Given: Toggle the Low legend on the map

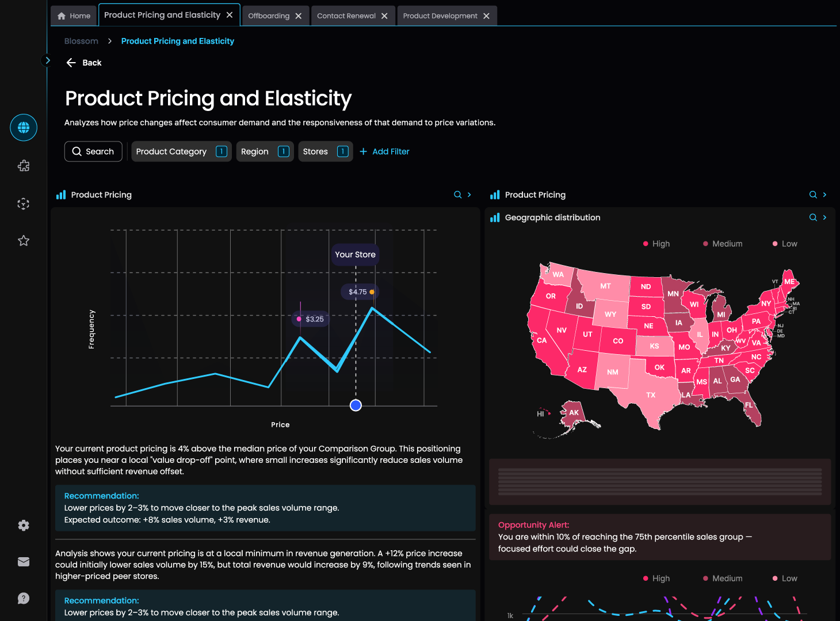Looking at the screenshot, I should [785, 244].
